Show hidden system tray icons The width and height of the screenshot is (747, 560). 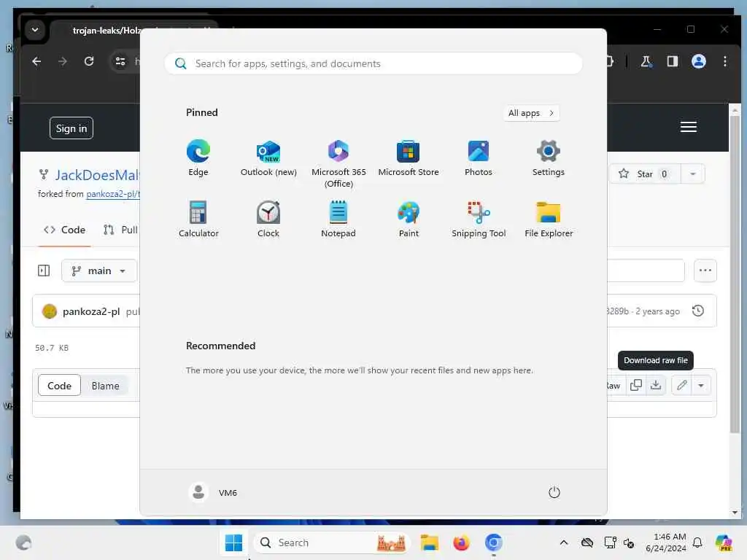(564, 542)
